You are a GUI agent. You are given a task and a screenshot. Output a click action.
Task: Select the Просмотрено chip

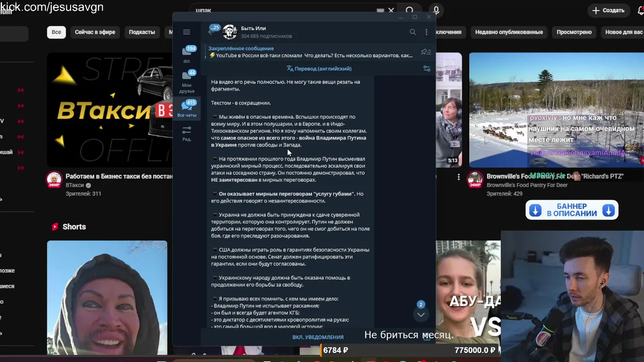(574, 32)
